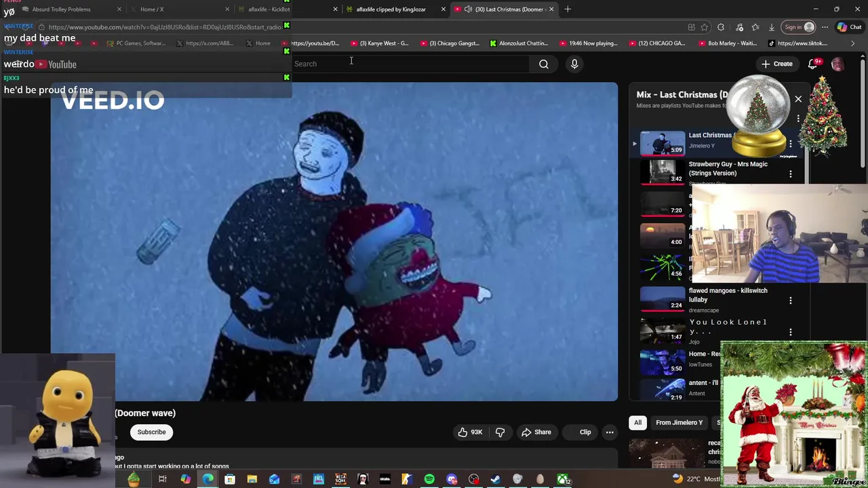Open browser extensions puzzle icon
Screen dimensions: 868x488
tap(721, 27)
